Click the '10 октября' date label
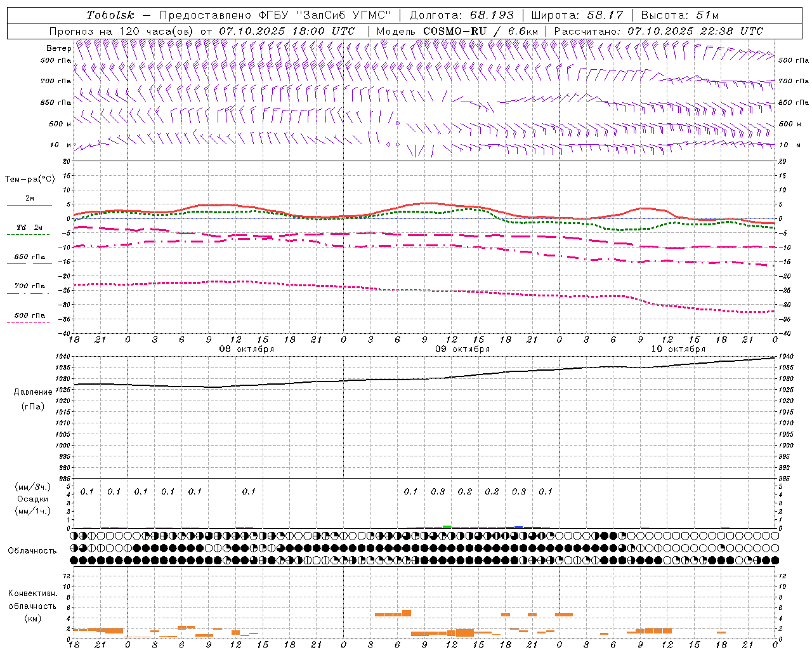Viewport: 812px width, 650px height. point(678,349)
